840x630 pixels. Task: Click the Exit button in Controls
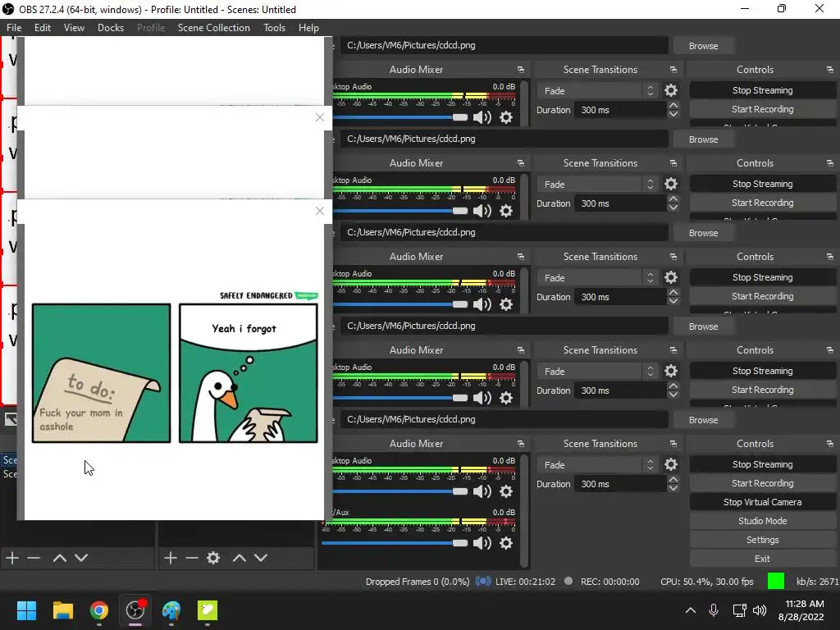coord(762,559)
